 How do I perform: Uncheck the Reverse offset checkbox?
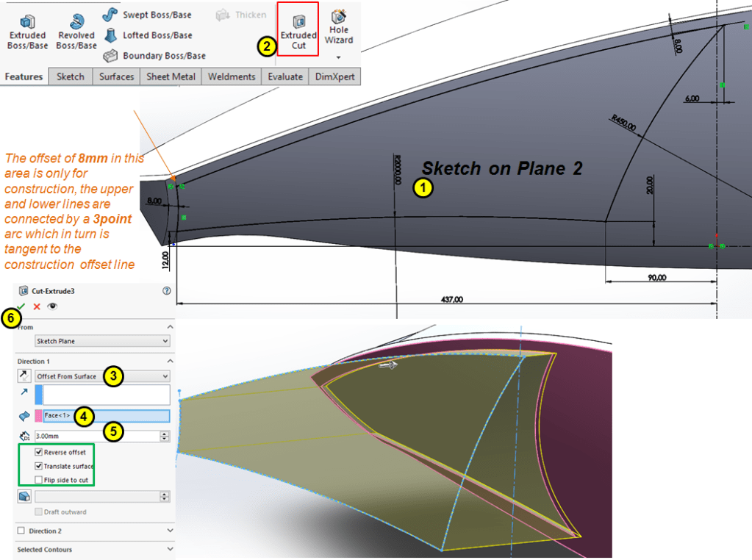[x=39, y=453]
